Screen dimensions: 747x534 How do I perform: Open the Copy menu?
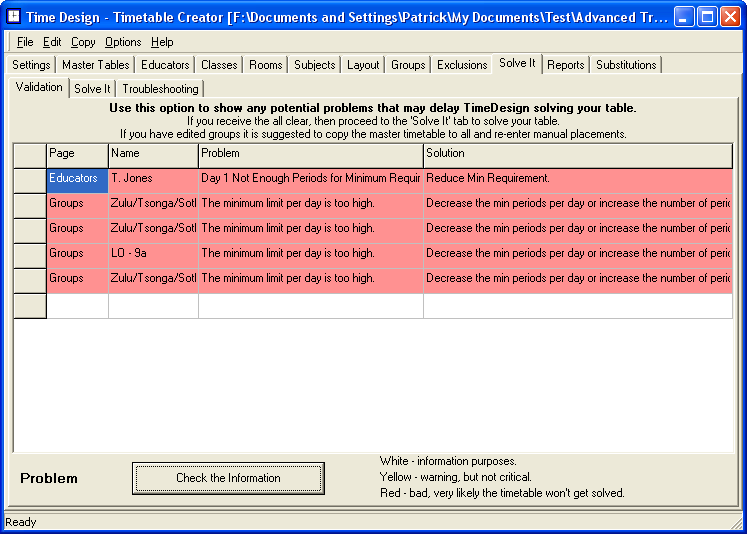coord(83,42)
